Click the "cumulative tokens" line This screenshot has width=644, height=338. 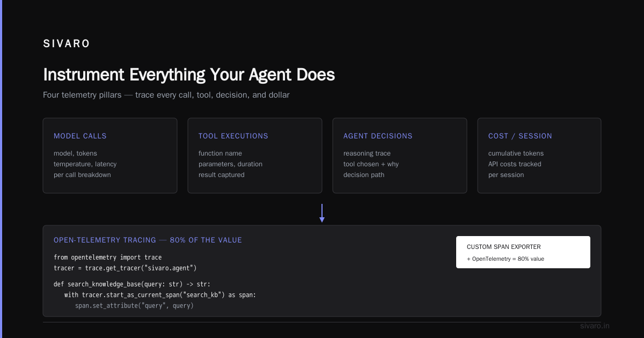[x=516, y=153]
